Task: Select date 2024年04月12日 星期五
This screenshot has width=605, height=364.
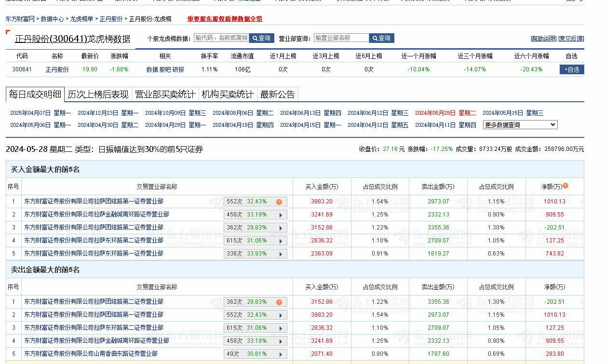Action: tap(378, 125)
